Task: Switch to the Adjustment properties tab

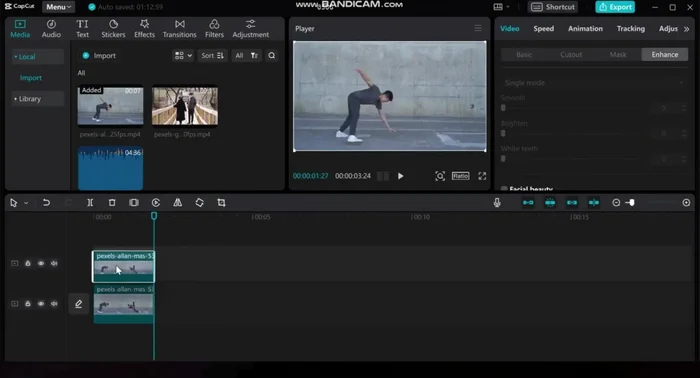Action: click(668, 29)
